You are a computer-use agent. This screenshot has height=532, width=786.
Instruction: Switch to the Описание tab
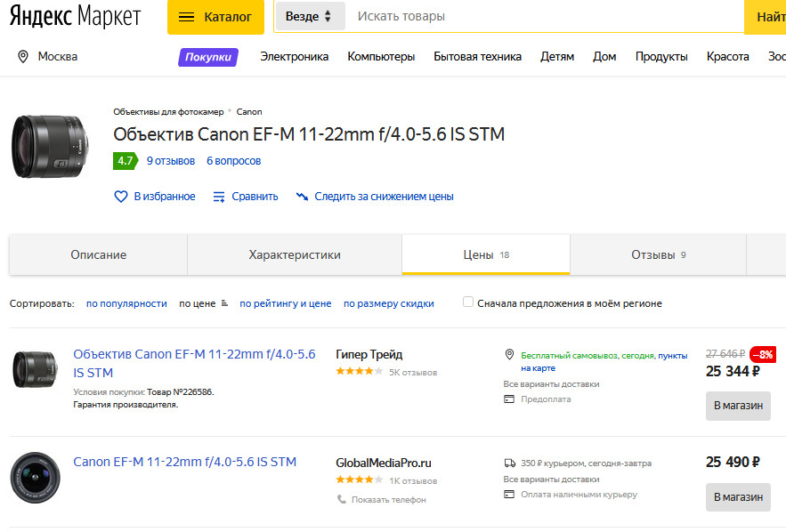98,254
